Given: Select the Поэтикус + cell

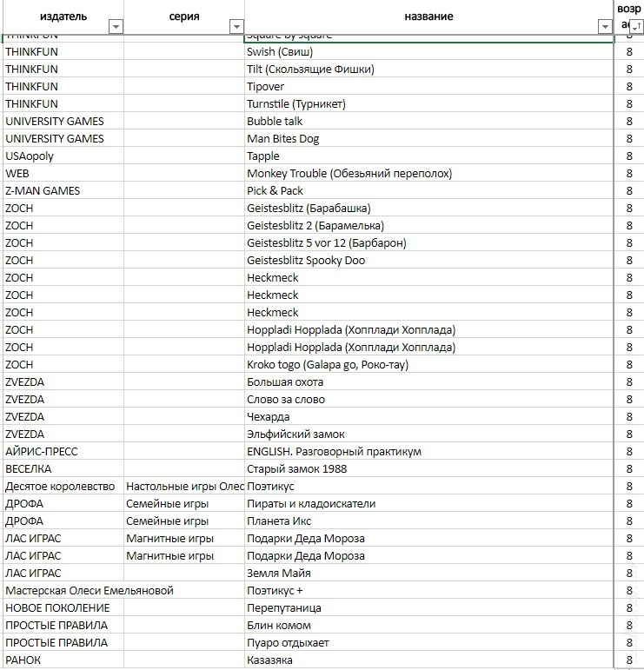Looking at the screenshot, I should pos(429,591).
